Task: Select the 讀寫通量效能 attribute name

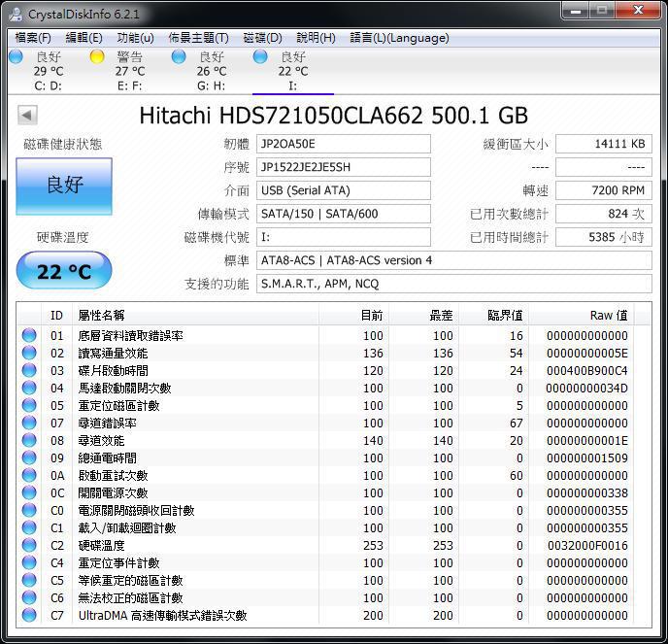Action: (114, 353)
